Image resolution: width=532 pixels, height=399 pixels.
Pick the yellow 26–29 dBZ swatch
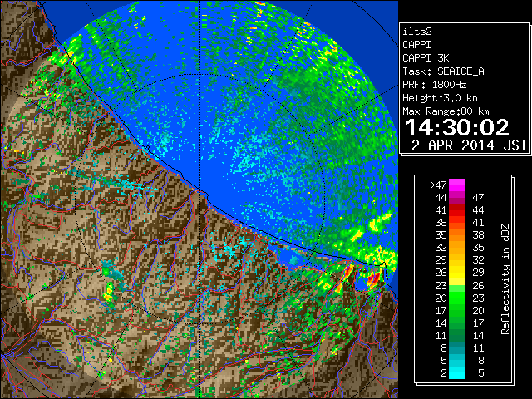point(457,273)
